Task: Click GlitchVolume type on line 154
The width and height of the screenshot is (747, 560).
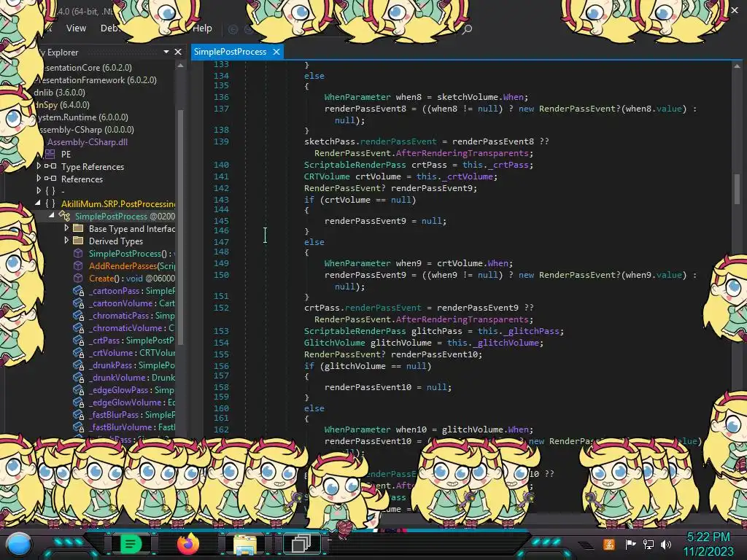Action: coord(334,343)
